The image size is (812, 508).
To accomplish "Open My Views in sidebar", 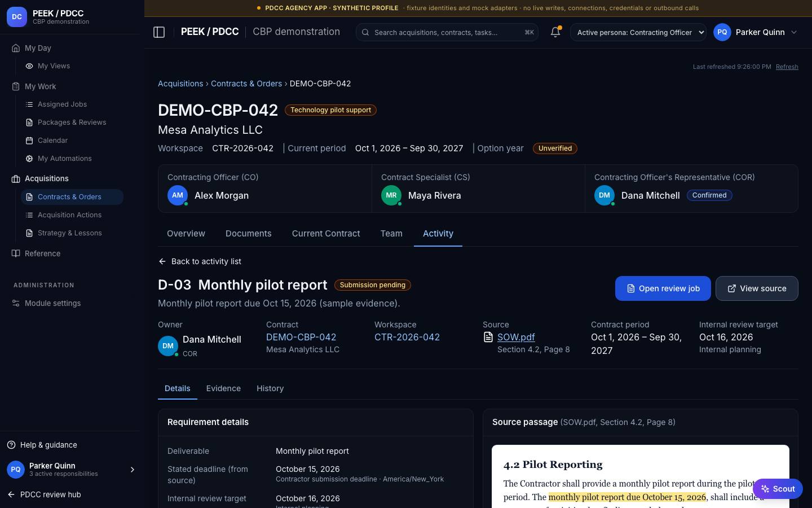I will coord(54,66).
